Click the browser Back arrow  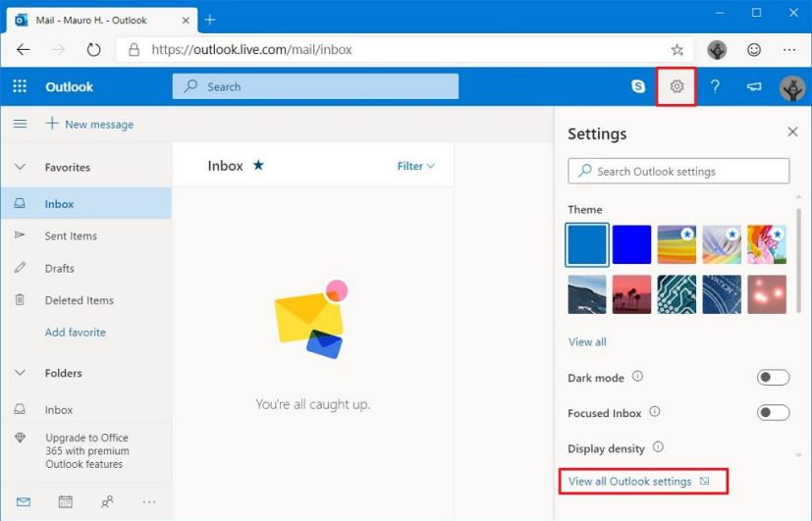click(x=24, y=50)
